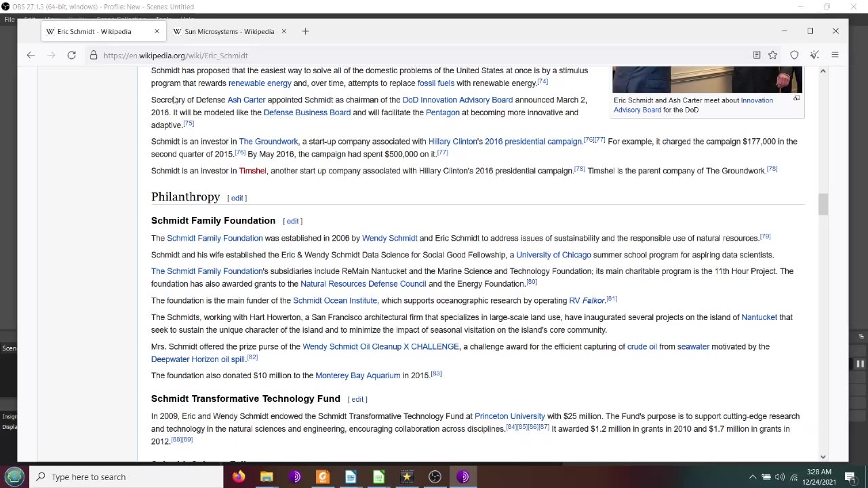Enlarge the Innovation Advisory Board image thumbnail
The width and height of the screenshot is (868, 488).
click(797, 99)
